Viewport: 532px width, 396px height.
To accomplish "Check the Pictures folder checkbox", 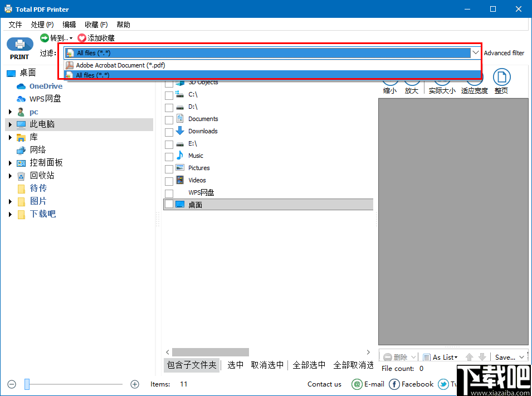I will (169, 168).
